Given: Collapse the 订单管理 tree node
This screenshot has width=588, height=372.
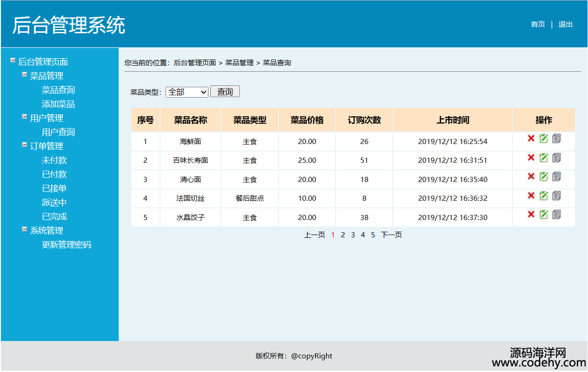Looking at the screenshot, I should coord(24,144).
